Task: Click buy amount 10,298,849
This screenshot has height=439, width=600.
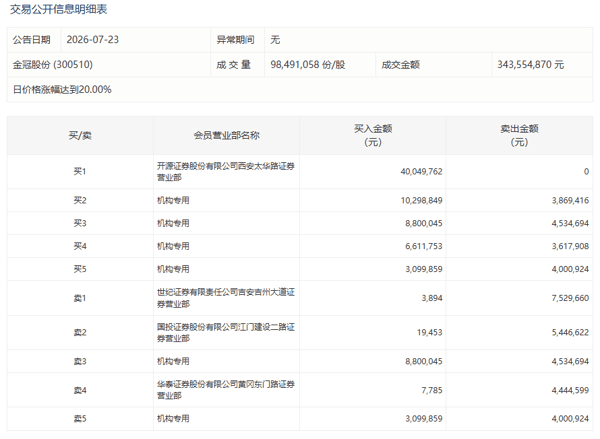Action: coord(421,200)
